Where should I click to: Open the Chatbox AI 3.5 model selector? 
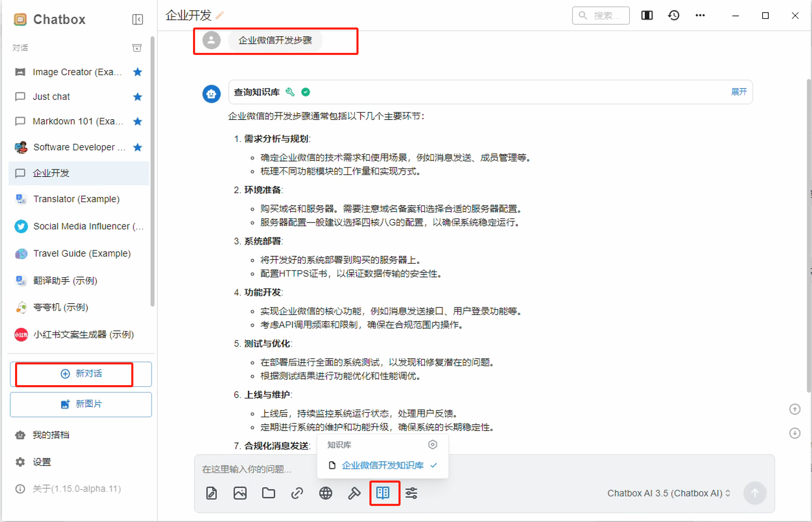pos(668,493)
